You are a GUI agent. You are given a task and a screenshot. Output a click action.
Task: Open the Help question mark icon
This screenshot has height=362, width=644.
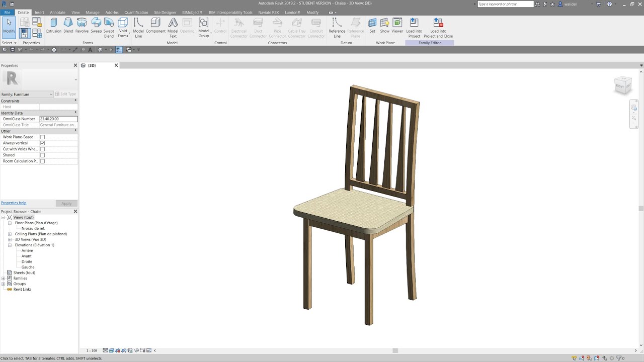(609, 4)
